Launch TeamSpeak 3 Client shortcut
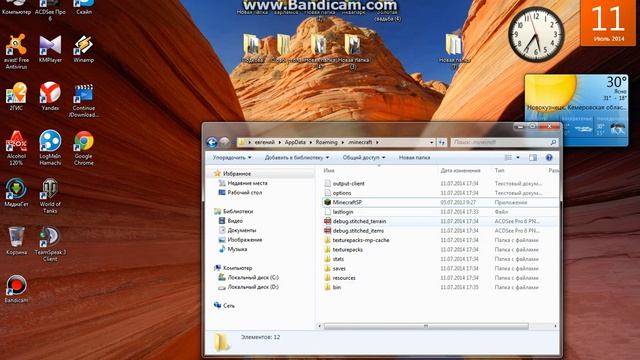Screen dimensions: 640x360 click(50, 244)
